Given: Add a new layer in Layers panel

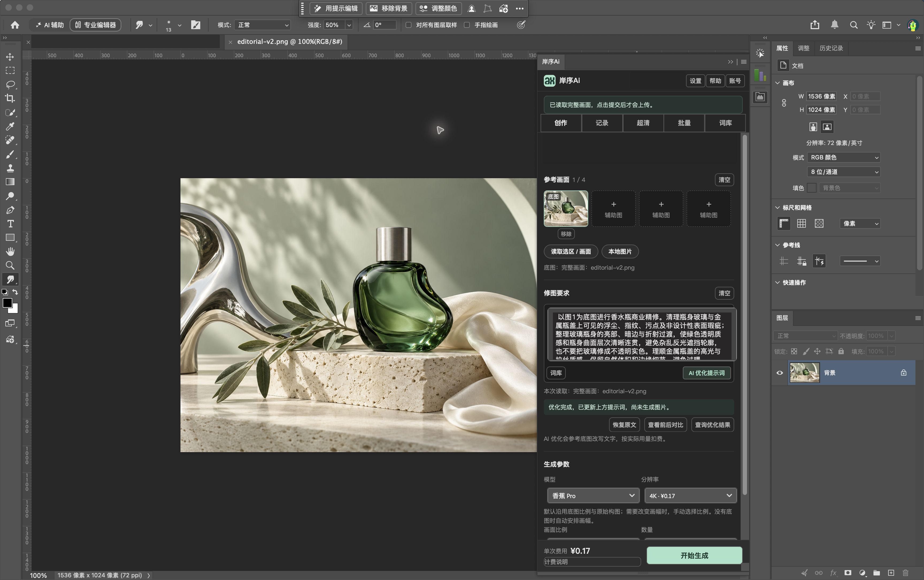Looking at the screenshot, I should 891,573.
